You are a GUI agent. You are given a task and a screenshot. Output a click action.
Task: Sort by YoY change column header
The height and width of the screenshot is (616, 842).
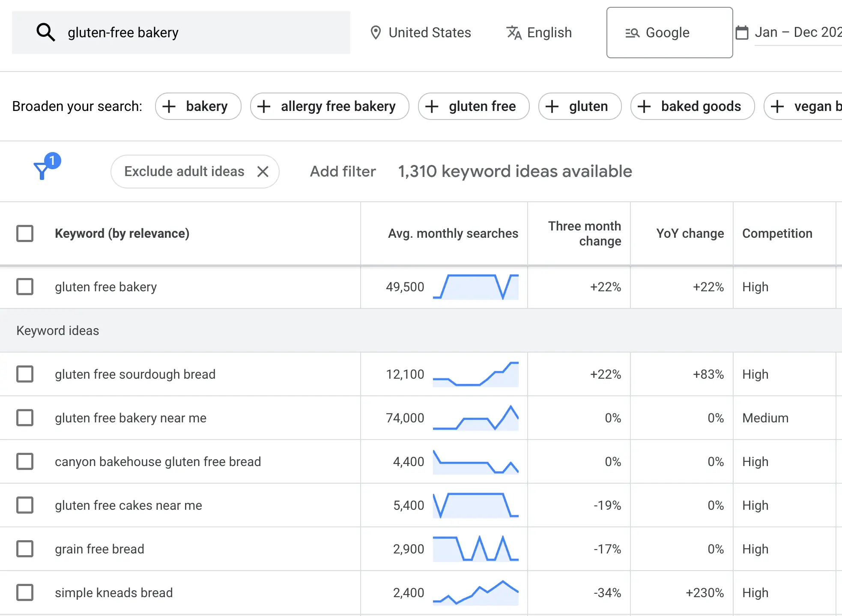[690, 233]
